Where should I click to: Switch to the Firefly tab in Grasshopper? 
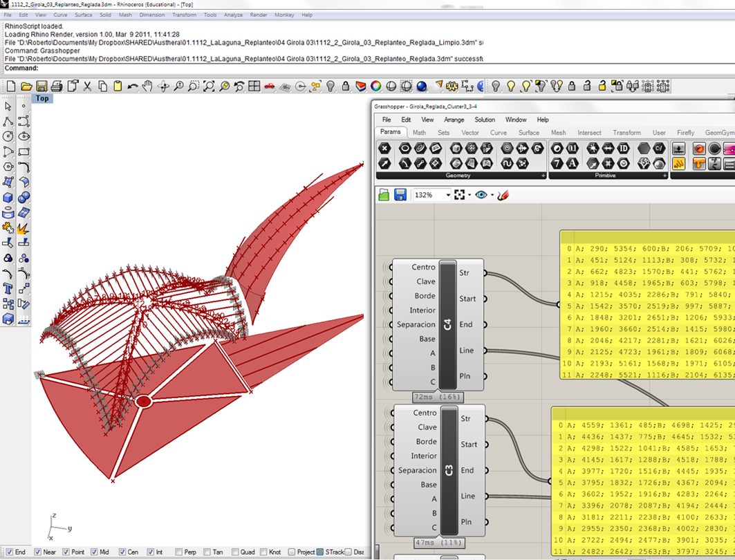pyautogui.click(x=685, y=133)
